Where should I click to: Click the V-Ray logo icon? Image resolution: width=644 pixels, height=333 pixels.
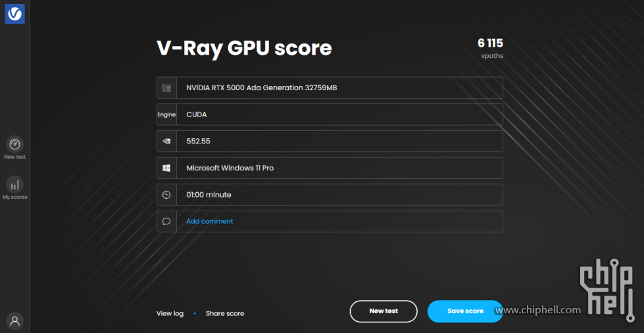pos(14,14)
